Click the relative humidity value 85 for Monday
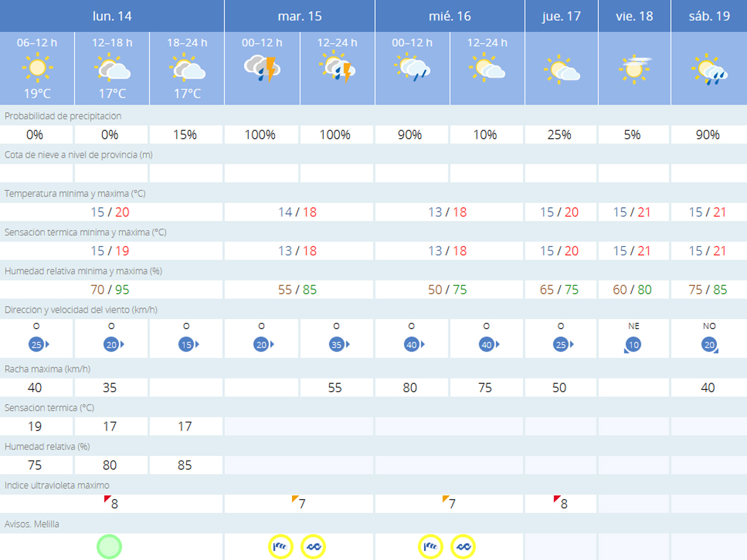Viewport: 747px width, 560px height. [185, 465]
